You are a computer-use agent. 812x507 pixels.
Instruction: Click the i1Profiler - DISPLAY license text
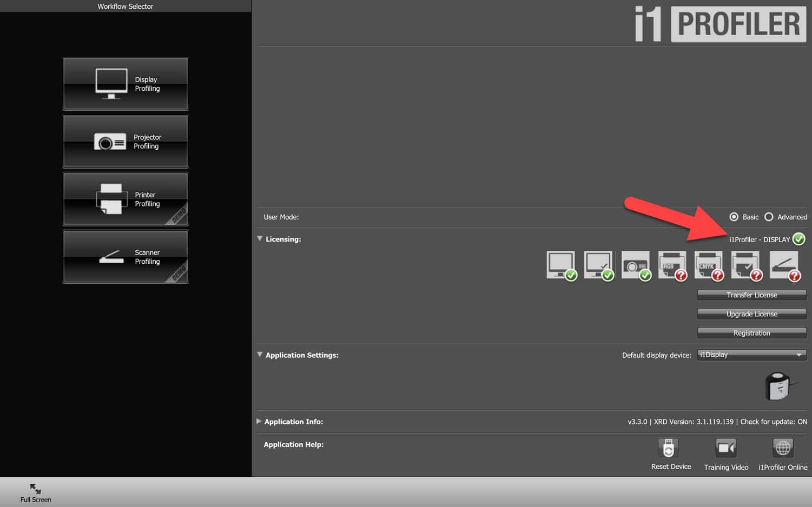760,239
